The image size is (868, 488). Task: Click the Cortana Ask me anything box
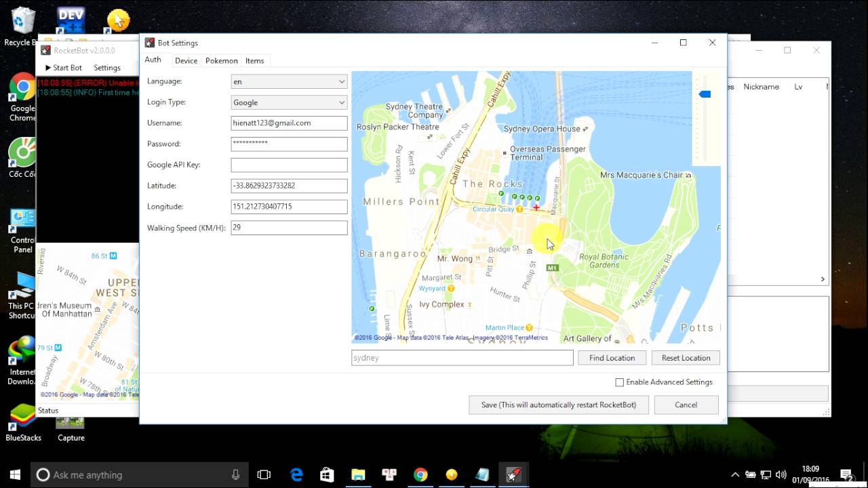click(139, 474)
